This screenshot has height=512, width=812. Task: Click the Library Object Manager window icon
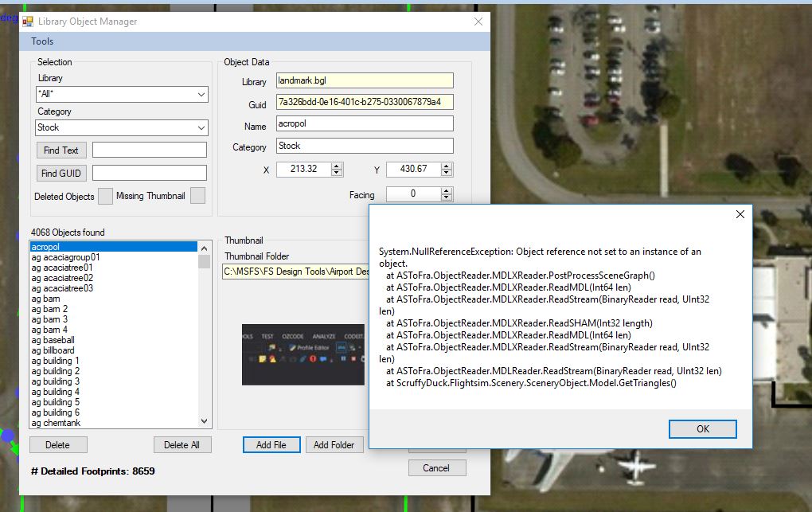(27, 21)
